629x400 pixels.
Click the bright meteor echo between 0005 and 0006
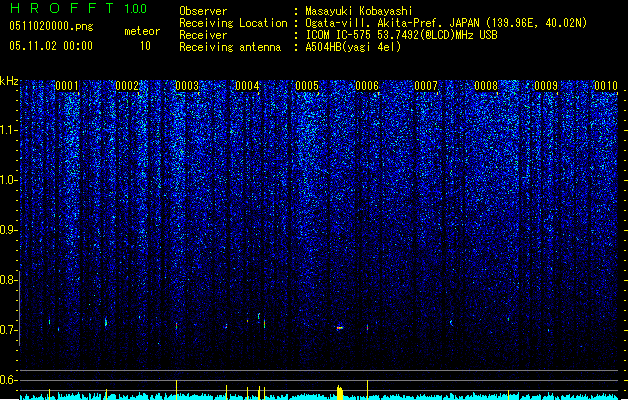[x=339, y=327]
